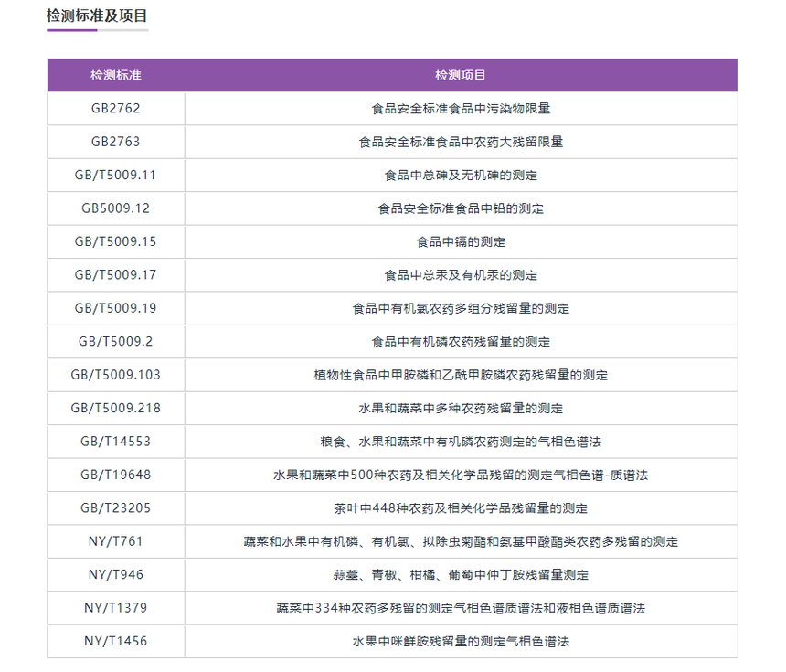The image size is (786, 672).
Task: Select the GB2762 standard cell
Action: [x=116, y=108]
